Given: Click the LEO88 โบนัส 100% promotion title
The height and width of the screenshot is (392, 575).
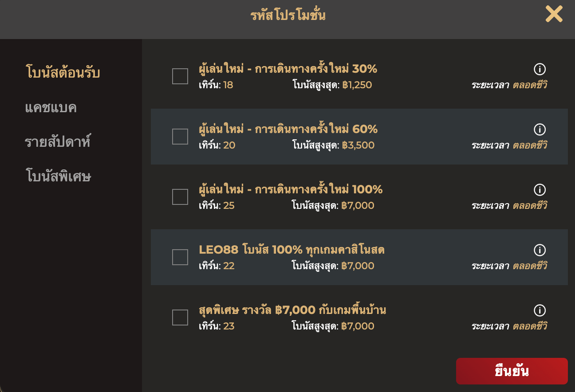Looking at the screenshot, I should pyautogui.click(x=291, y=250).
